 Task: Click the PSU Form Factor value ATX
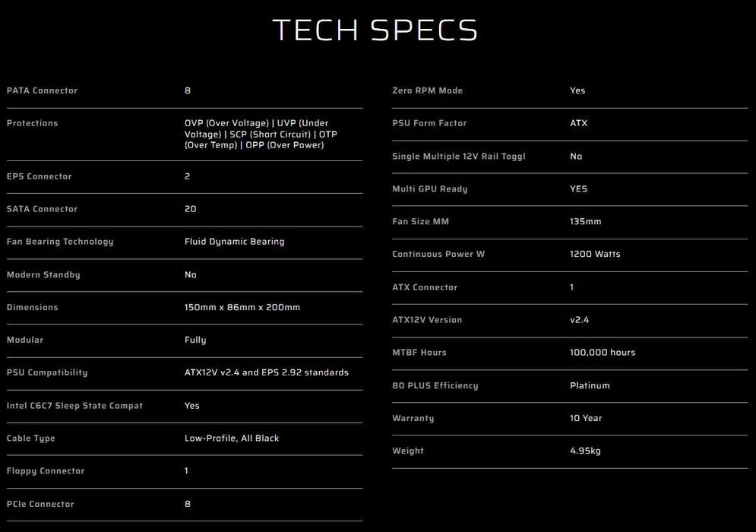click(578, 123)
